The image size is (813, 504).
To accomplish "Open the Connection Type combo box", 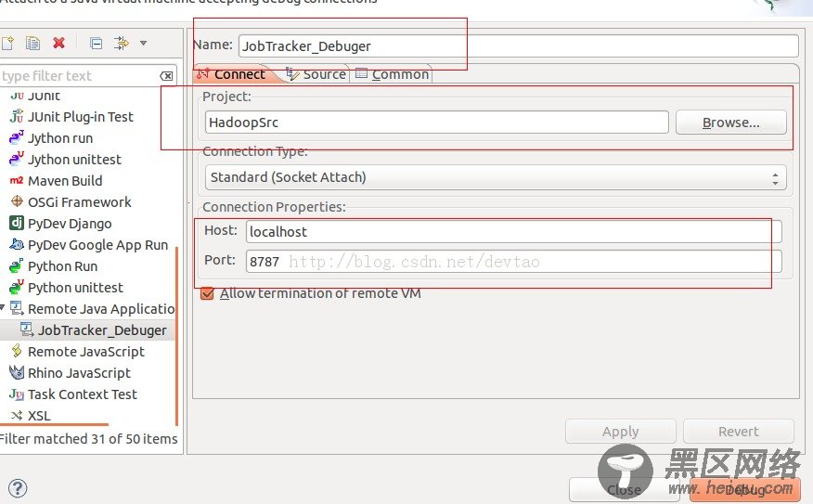I will coord(496,177).
